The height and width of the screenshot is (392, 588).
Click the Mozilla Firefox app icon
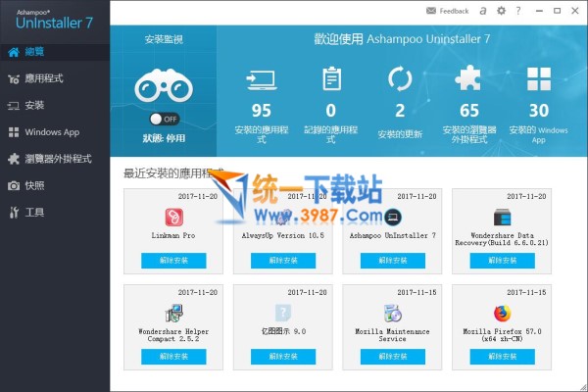click(x=502, y=314)
